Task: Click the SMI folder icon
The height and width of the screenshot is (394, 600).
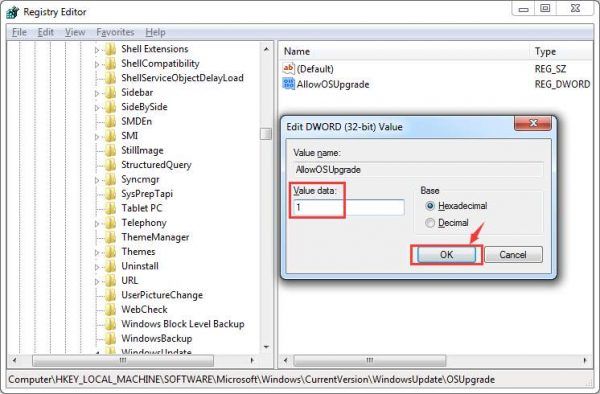Action: point(110,136)
